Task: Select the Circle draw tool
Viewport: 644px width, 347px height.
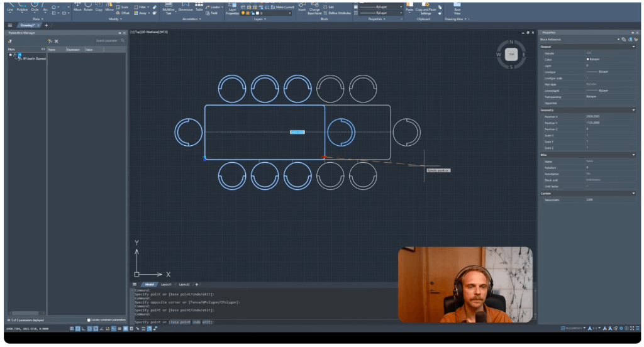Action: [x=35, y=8]
